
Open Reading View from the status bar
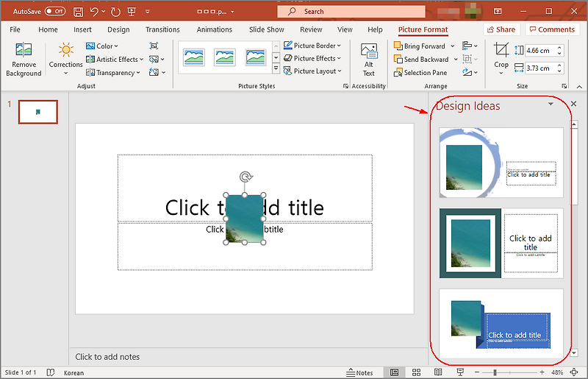438,372
